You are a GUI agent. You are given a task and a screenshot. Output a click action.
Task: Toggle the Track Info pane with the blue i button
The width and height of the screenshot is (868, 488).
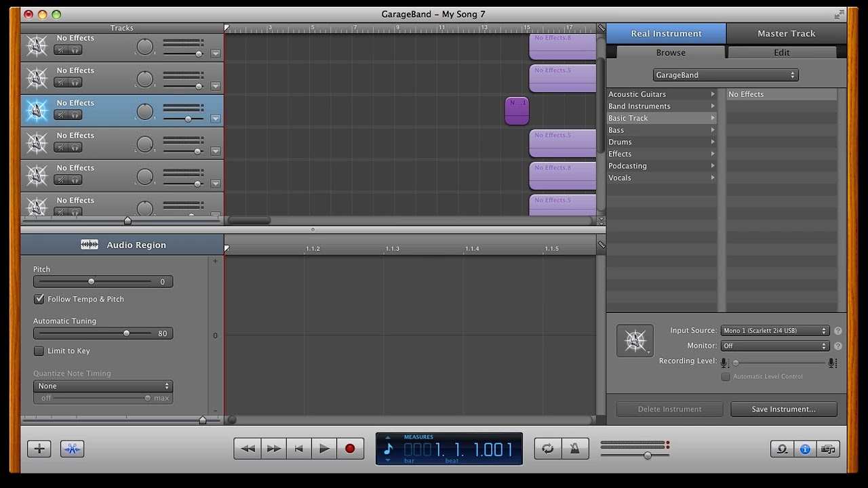[x=805, y=449]
